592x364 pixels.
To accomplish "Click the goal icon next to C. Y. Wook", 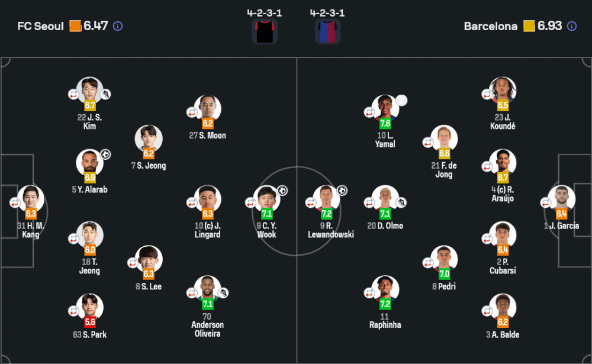I will pyautogui.click(x=282, y=191).
